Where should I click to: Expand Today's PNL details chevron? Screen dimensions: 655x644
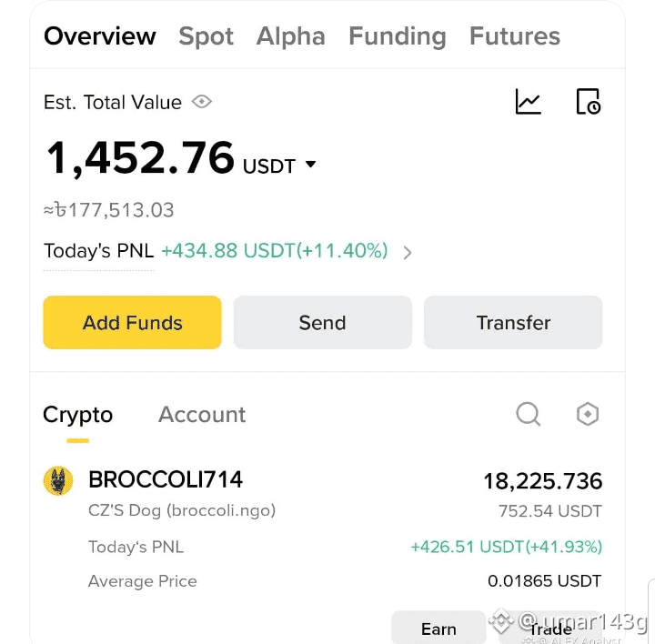click(x=408, y=252)
